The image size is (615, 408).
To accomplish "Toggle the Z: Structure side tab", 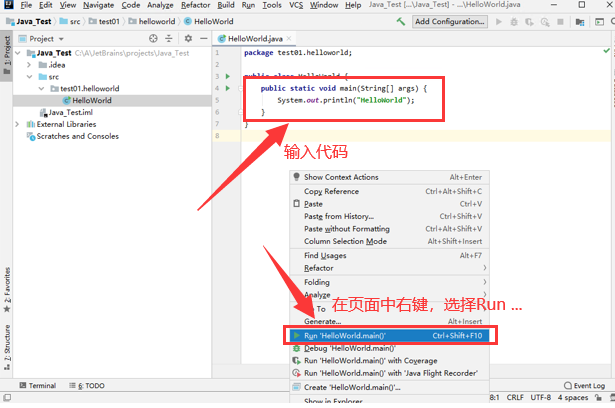I will (x=7, y=347).
